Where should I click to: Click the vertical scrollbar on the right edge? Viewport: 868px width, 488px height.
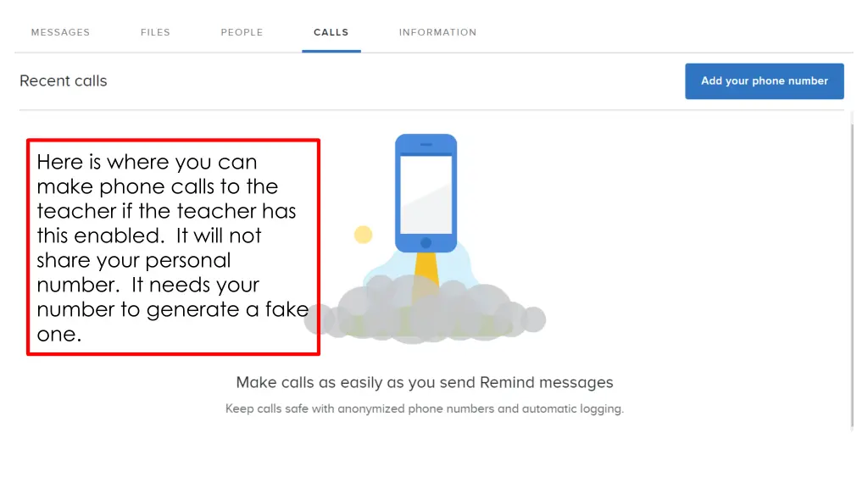point(853,271)
